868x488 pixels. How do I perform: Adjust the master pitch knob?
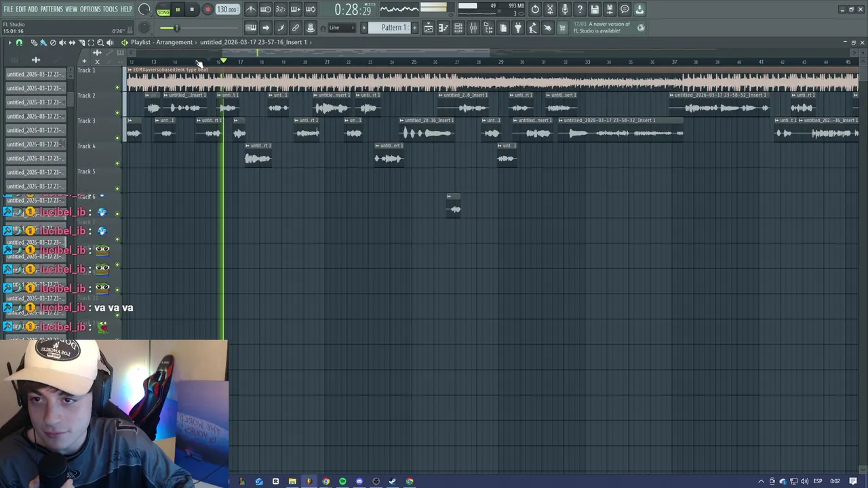tap(144, 28)
